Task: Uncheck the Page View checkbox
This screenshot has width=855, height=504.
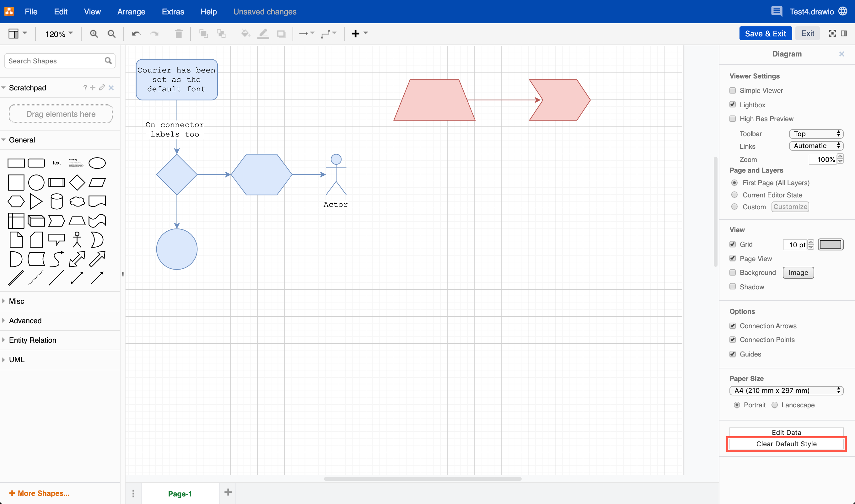Action: (x=733, y=259)
